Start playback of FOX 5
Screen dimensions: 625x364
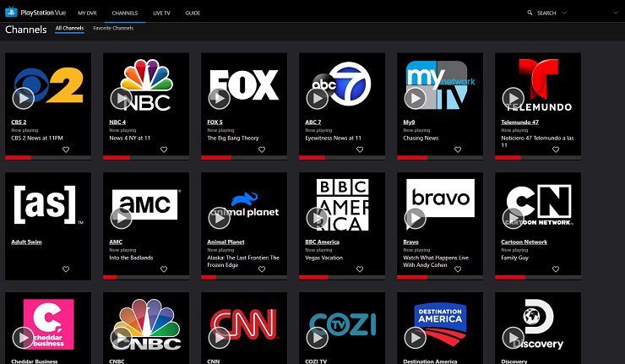point(219,98)
